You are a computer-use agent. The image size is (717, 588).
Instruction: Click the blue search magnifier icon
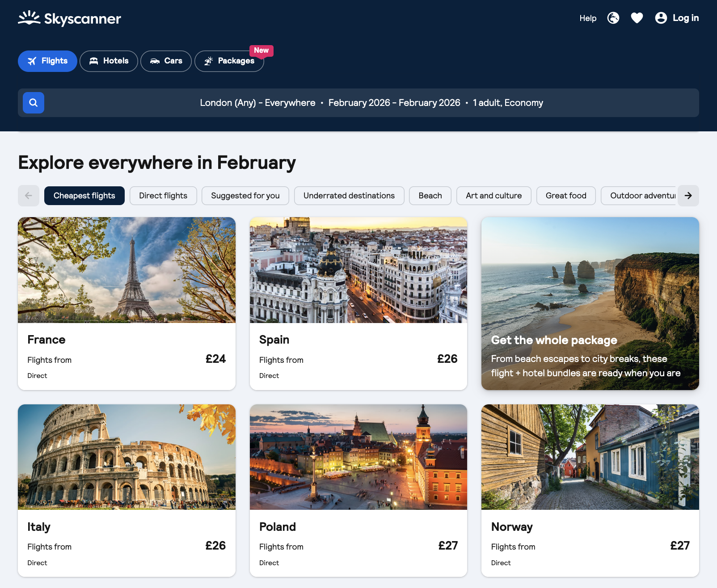[34, 103]
